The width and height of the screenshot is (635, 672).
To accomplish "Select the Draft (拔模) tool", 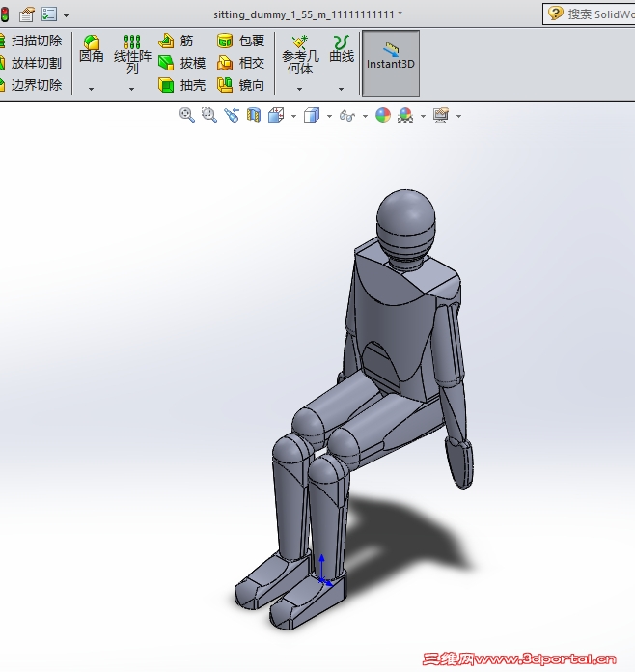I will 181,63.
